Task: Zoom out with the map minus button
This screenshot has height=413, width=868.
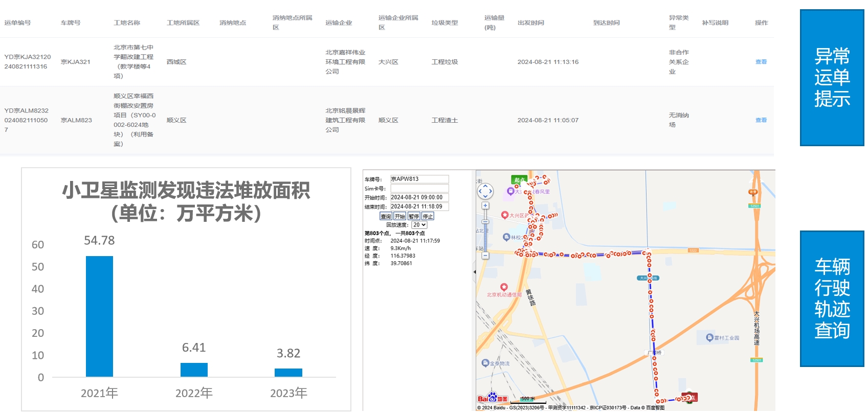Action: (x=485, y=255)
